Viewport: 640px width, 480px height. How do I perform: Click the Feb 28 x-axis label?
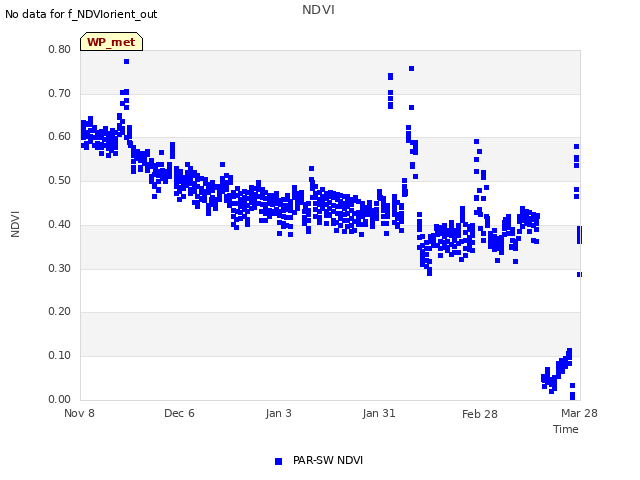point(480,414)
